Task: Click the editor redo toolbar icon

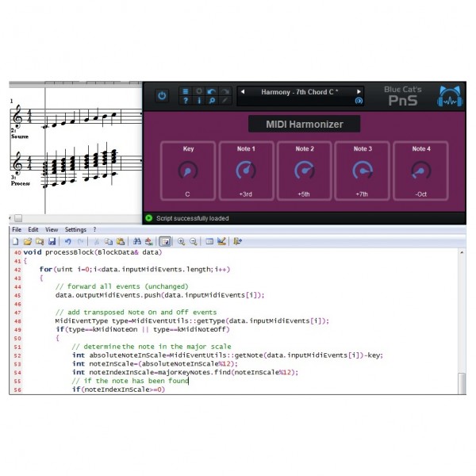Action: 80,241
